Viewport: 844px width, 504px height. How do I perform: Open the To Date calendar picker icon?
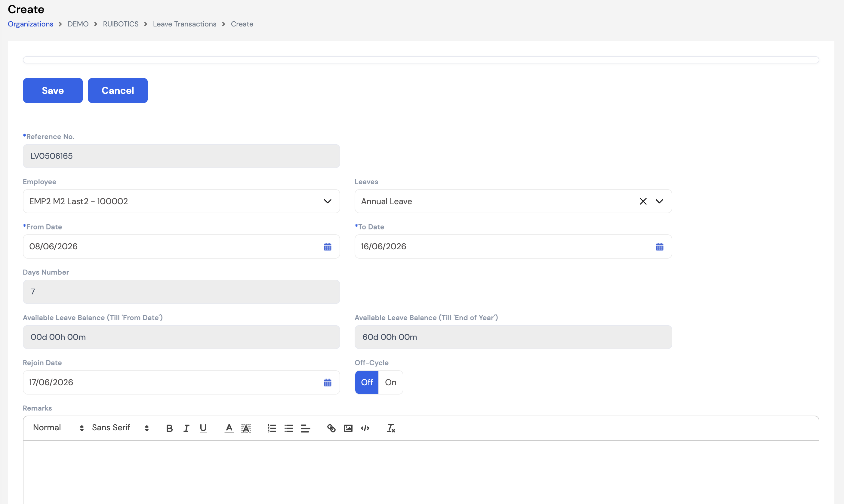click(x=659, y=247)
